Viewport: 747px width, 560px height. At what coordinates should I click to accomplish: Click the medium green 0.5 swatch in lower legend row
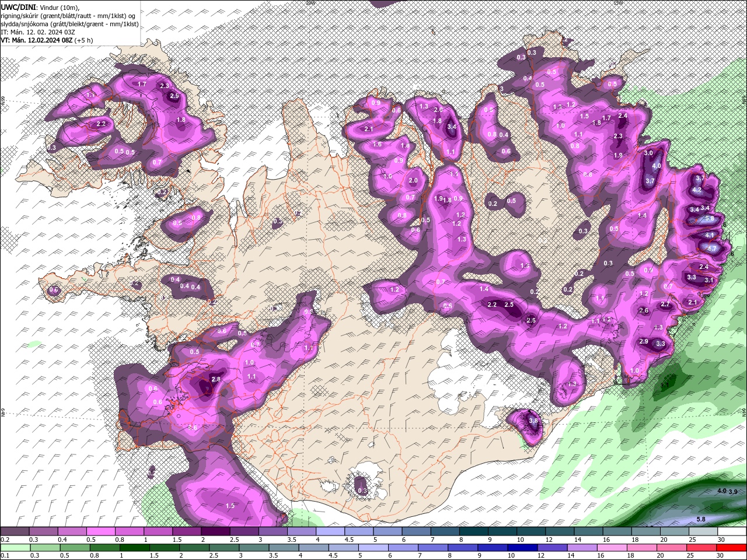pos(75,547)
